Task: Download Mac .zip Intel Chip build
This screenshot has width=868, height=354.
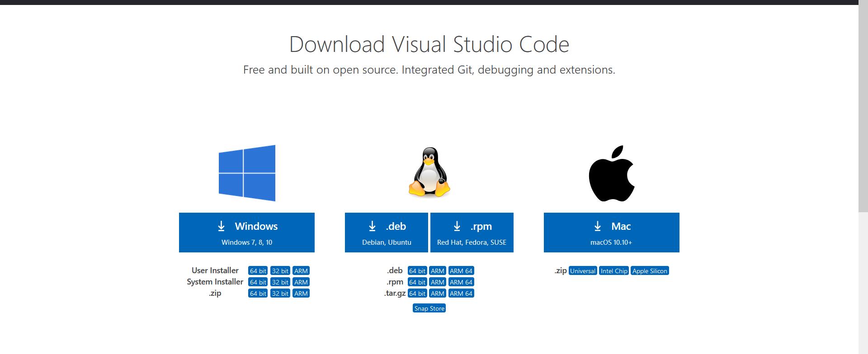Action: click(x=614, y=271)
